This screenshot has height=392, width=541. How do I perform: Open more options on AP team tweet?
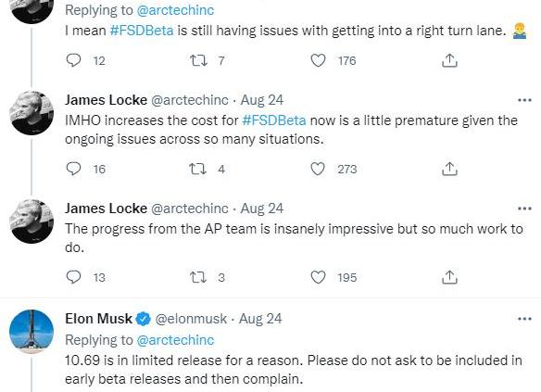(x=524, y=209)
